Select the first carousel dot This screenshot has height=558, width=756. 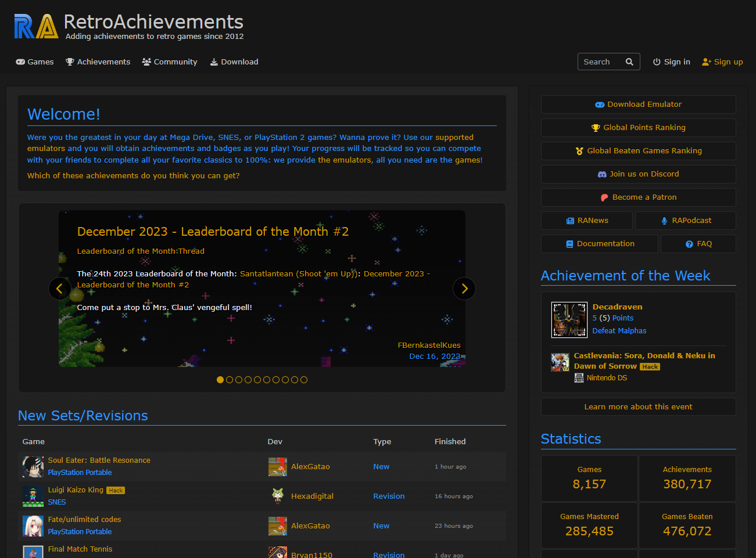coord(220,380)
